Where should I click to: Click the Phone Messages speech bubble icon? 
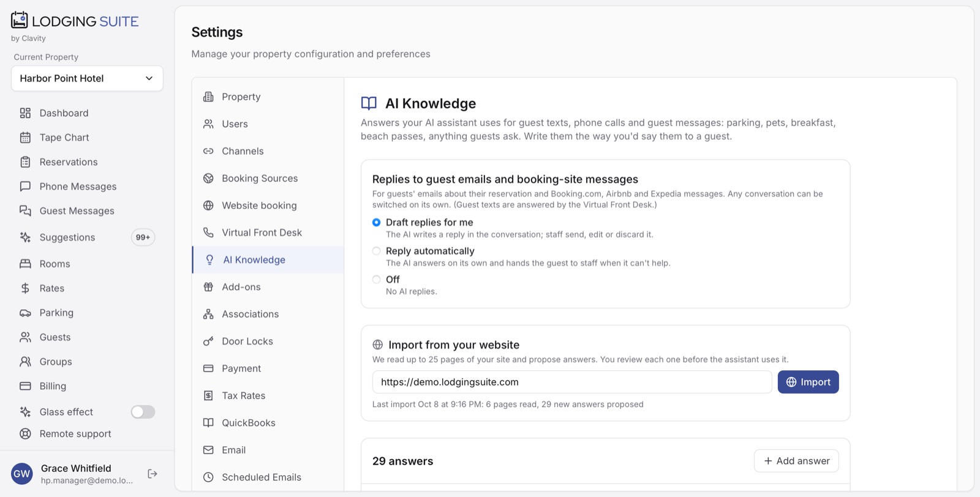pos(25,187)
